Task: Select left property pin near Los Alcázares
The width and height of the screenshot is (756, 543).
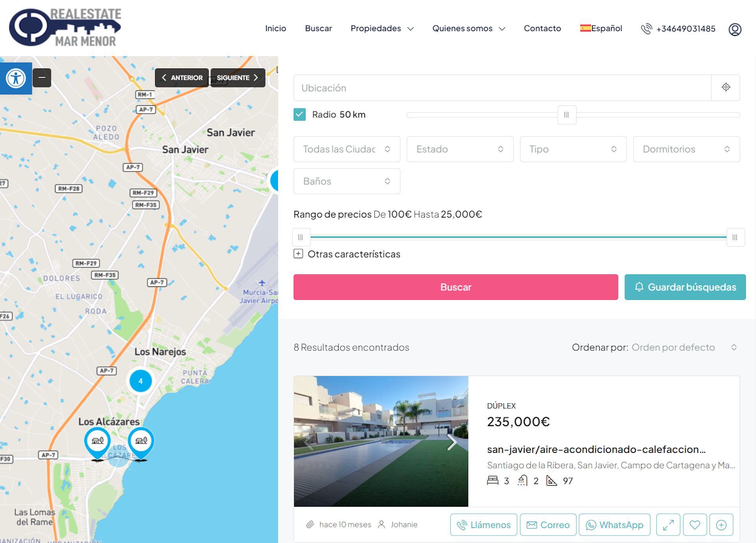Action: 97,443
